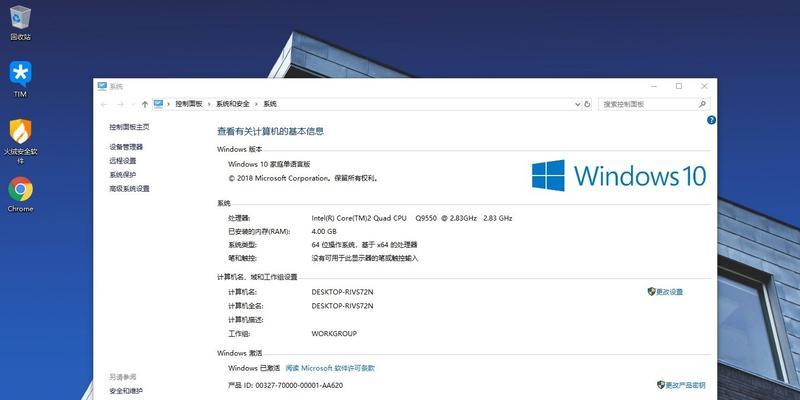
Task: Launch the Chrome desktop icon
Action: (x=20, y=194)
